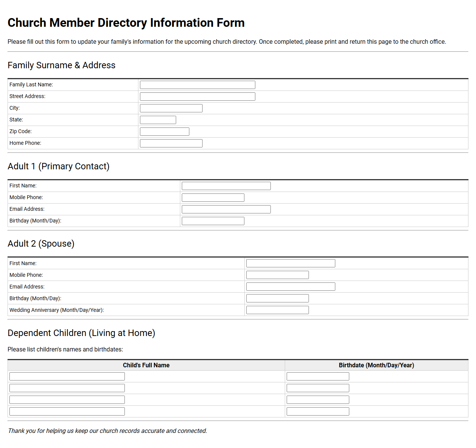Focus Adult 2 Spouse First Name field

(x=290, y=263)
